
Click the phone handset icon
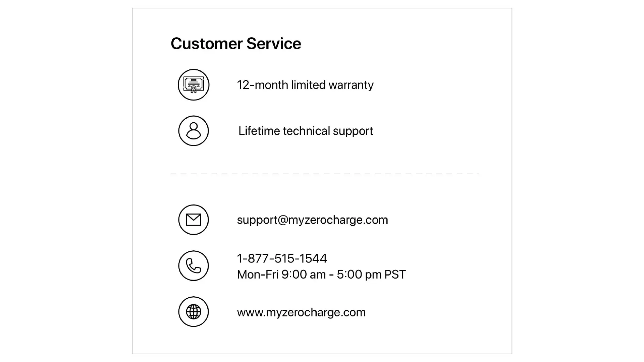click(194, 266)
